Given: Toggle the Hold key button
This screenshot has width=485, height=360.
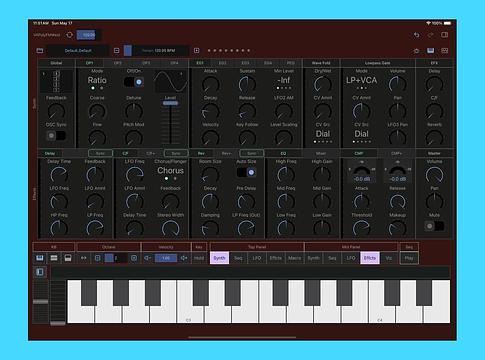Looking at the screenshot, I should click(x=199, y=258).
